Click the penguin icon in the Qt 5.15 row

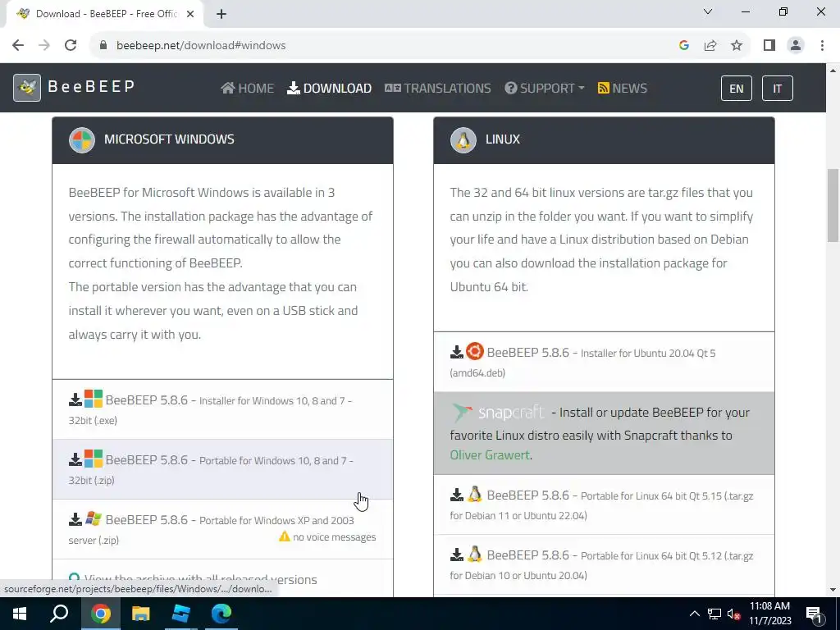475,495
